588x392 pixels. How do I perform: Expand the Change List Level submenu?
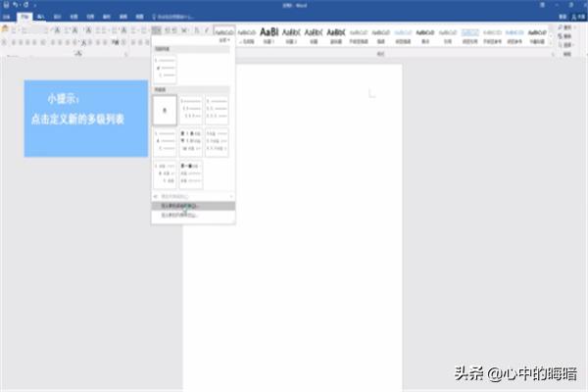point(193,196)
